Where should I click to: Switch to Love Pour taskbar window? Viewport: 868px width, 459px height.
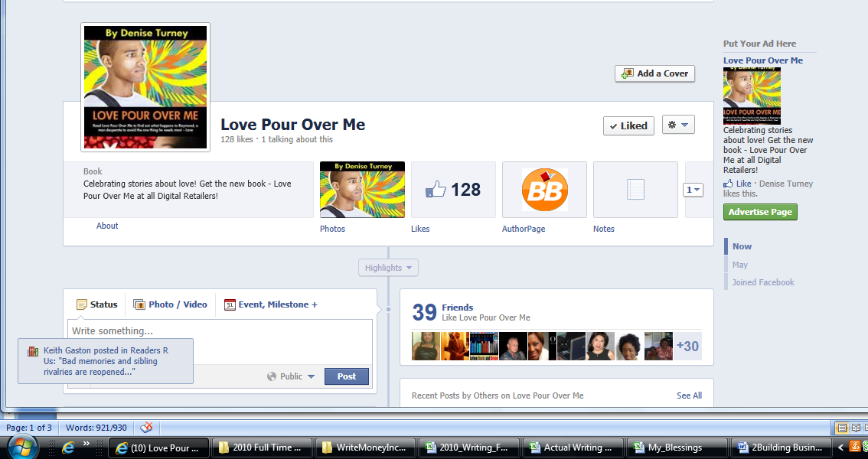tap(158, 448)
